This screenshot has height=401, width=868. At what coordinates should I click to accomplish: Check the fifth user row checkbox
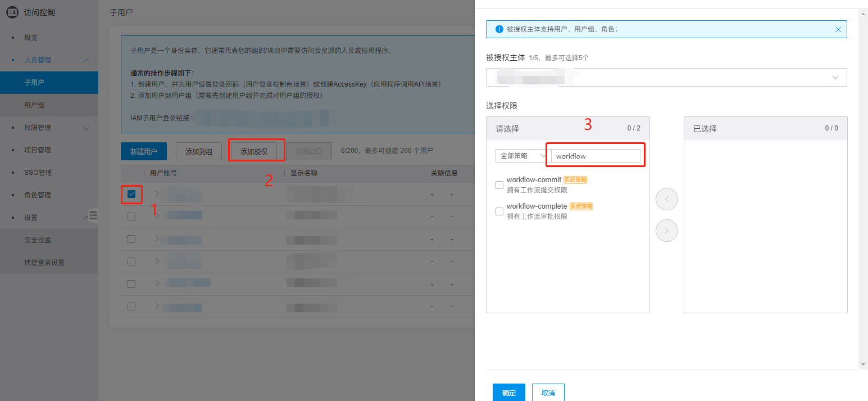(131, 284)
